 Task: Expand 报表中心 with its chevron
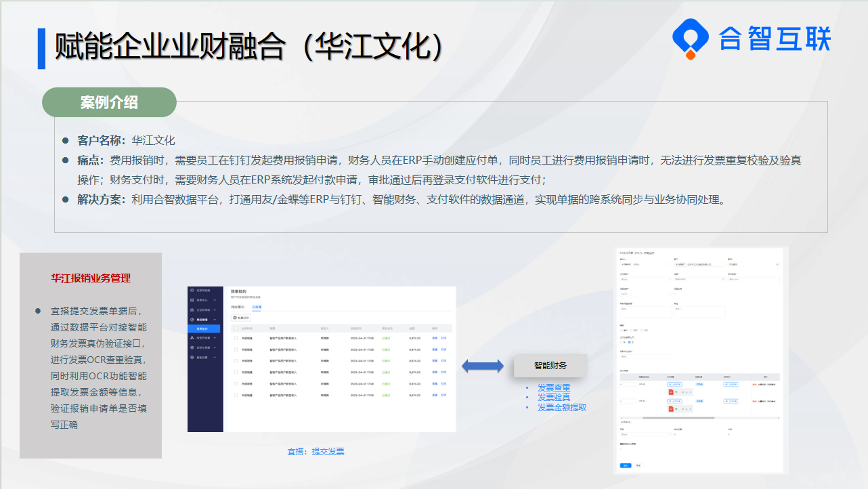pos(215,300)
